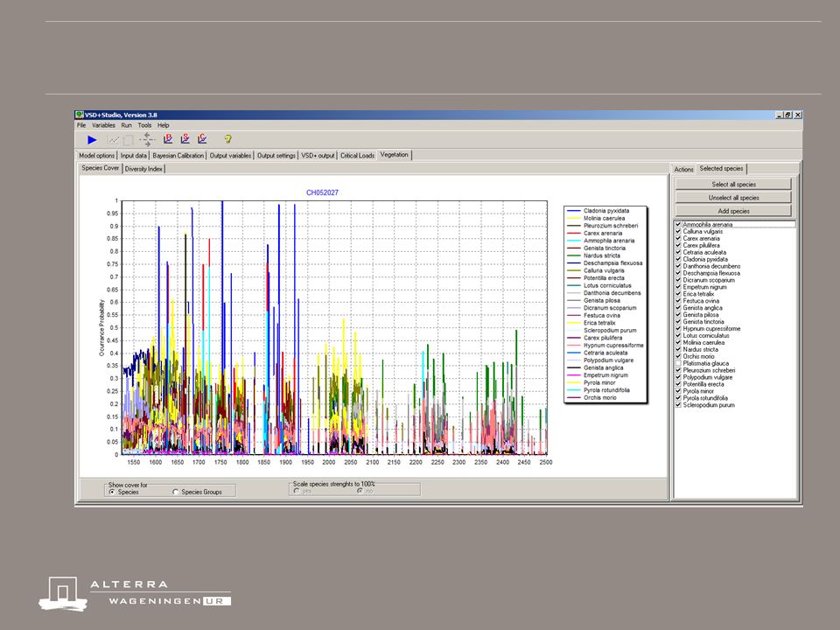Uncheck Calluna vulgaris checkbox
Viewport: 840px width, 630px height.
pos(678,231)
